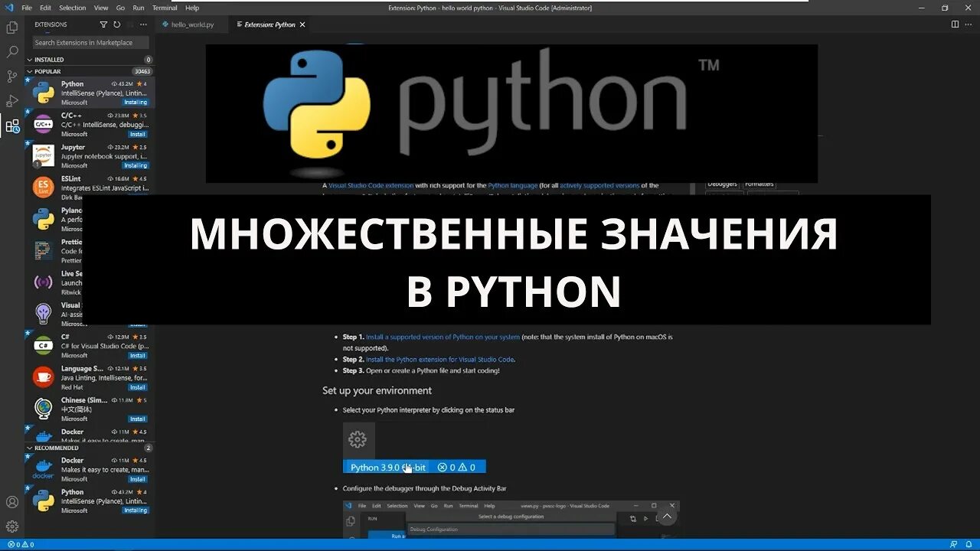Click the 'Set up your environment' heading
This screenshot has width=980, height=551.
tap(377, 390)
